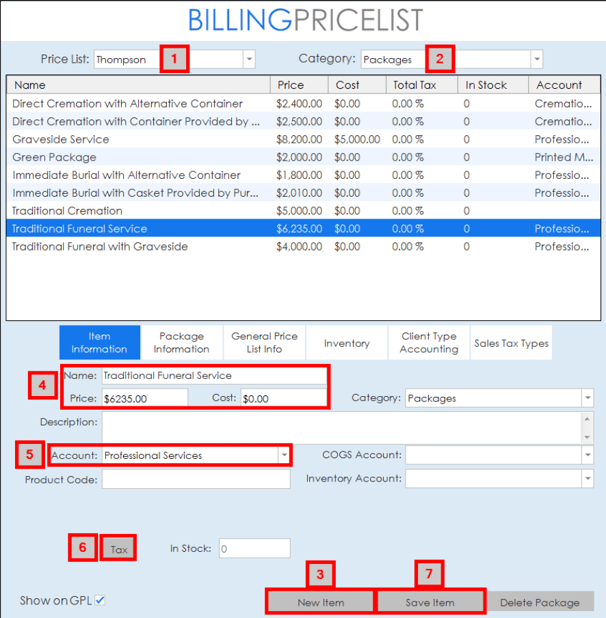Toggle the Show on GPL checkbox
The width and height of the screenshot is (606, 618).
[100, 601]
